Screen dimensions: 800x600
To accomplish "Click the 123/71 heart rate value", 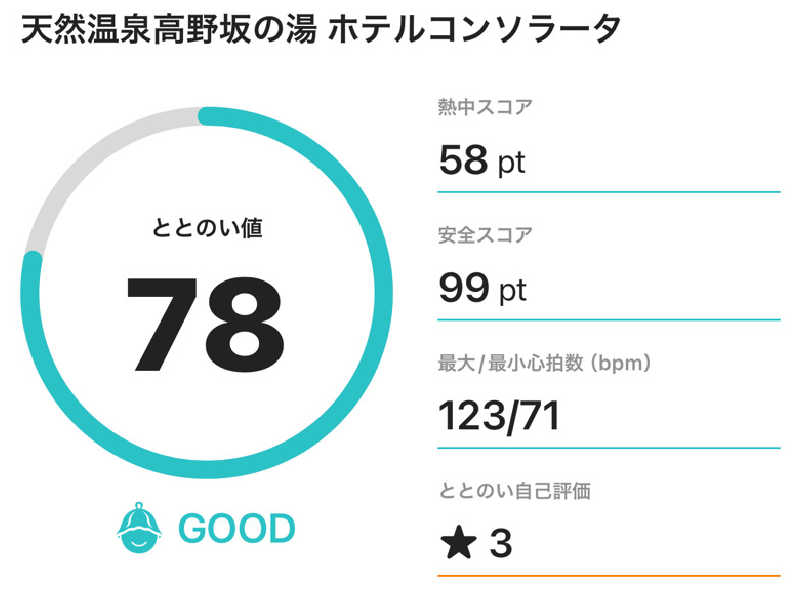I will (x=499, y=416).
